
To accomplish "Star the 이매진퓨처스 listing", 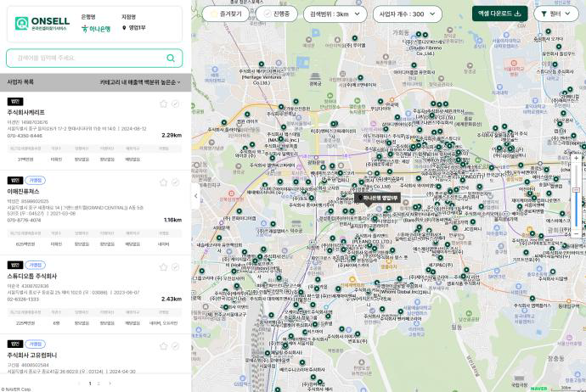I will [164, 182].
